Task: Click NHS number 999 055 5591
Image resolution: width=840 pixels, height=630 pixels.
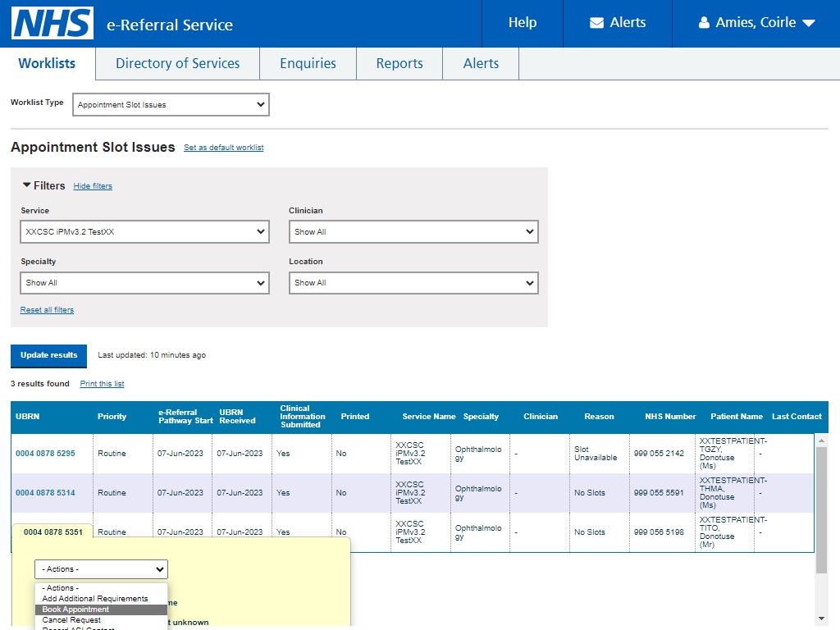Action: tap(659, 493)
